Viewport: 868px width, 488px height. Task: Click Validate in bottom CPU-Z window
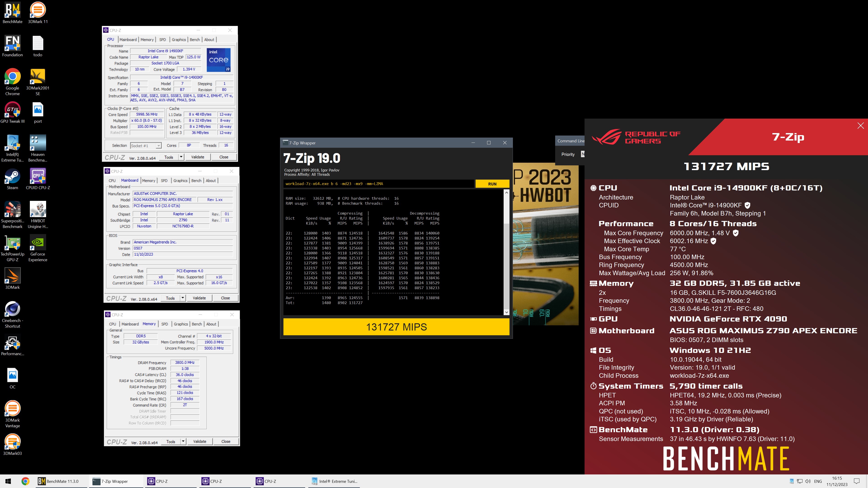coord(200,441)
